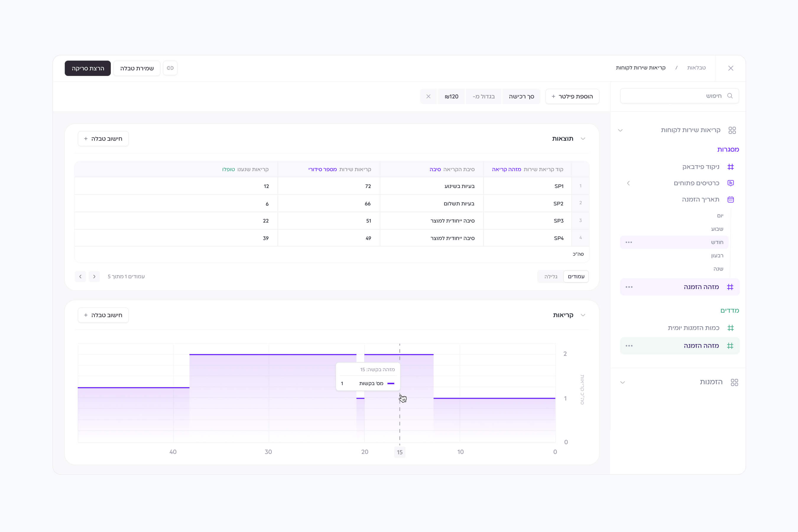Select רבעון date granularity option
The height and width of the screenshot is (532, 798).
click(717, 255)
